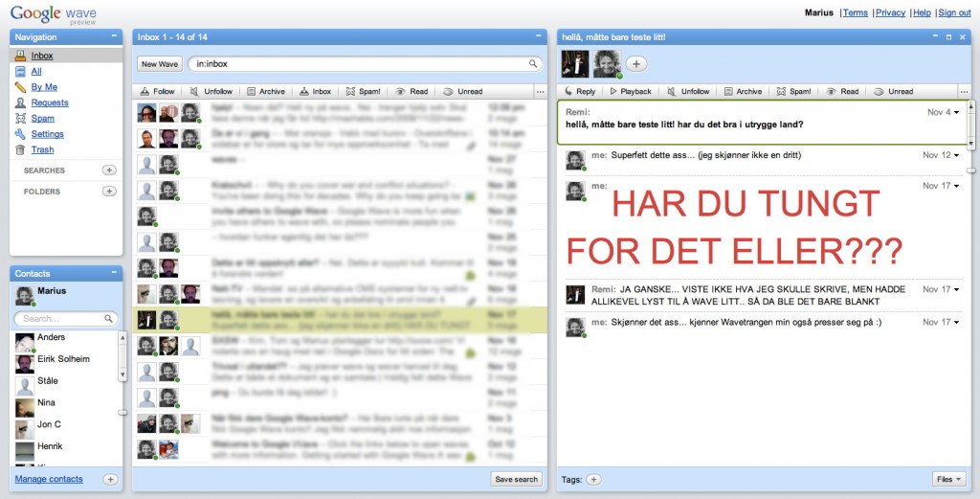Select contact Nina
Image resolution: width=980 pixels, height=499 pixels.
click(x=46, y=402)
